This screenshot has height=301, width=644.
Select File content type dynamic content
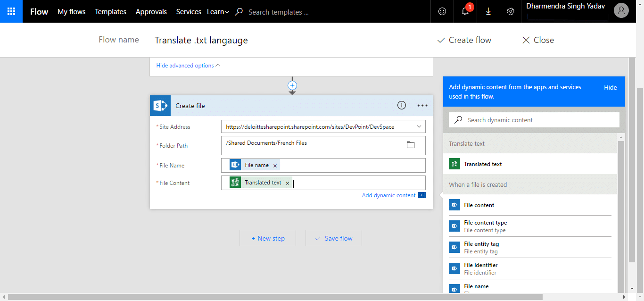click(530, 226)
